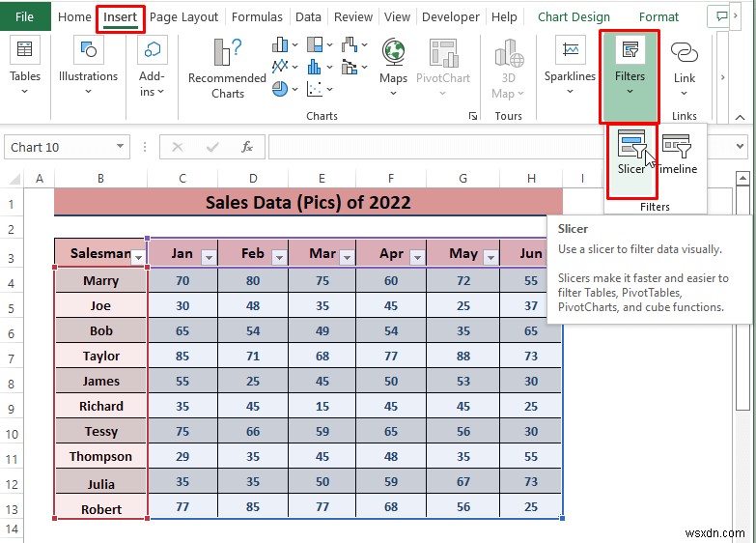Insert a line or area chart
Image resolution: width=756 pixels, height=543 pixels.
[285, 67]
